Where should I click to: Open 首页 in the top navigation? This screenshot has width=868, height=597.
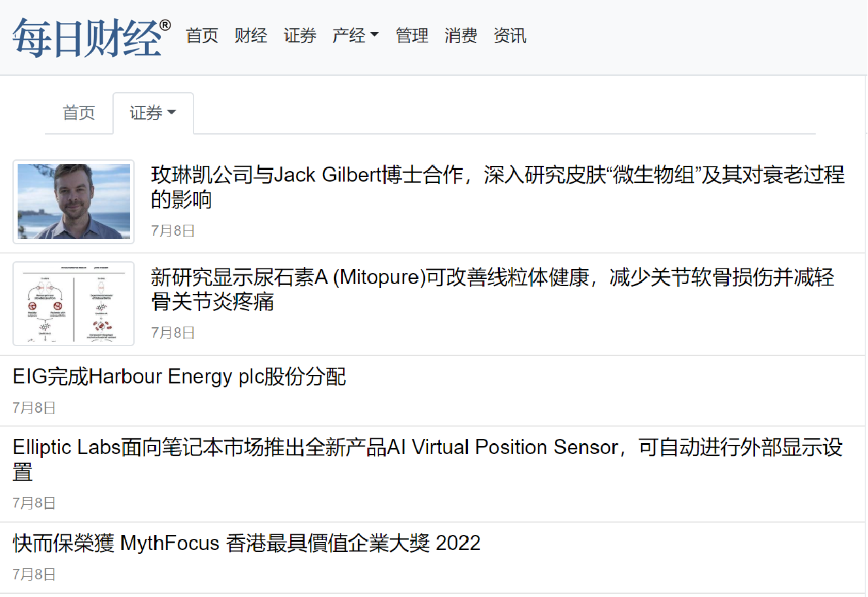point(202,35)
